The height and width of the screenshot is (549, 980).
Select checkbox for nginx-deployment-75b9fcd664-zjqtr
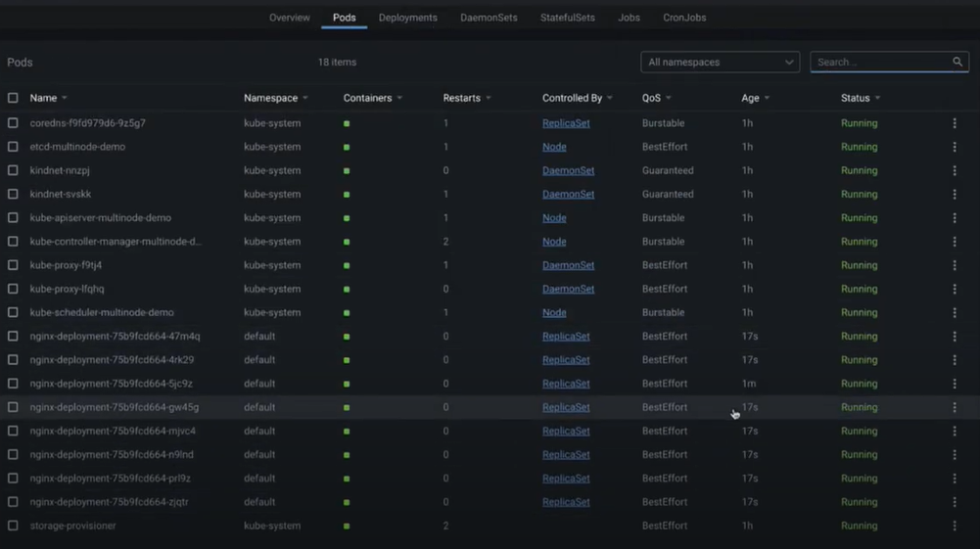point(13,502)
